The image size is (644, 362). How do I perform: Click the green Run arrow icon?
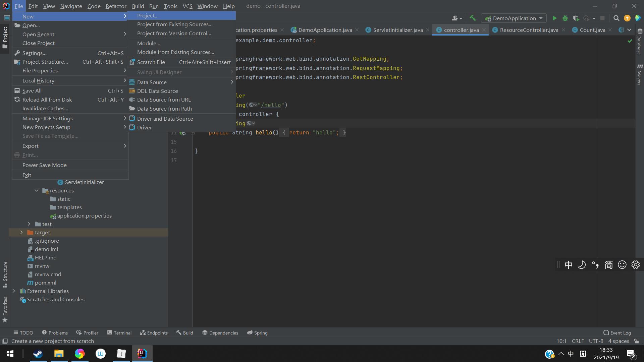coord(554,18)
